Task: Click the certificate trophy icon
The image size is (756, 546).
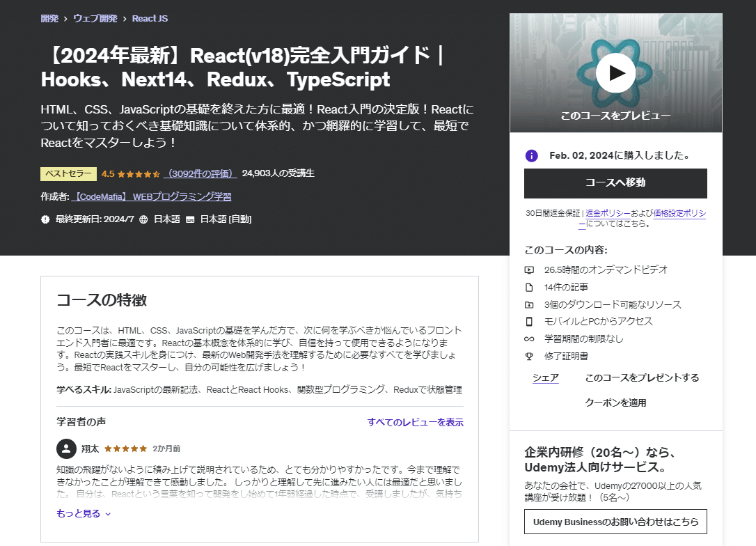Action: coord(529,357)
